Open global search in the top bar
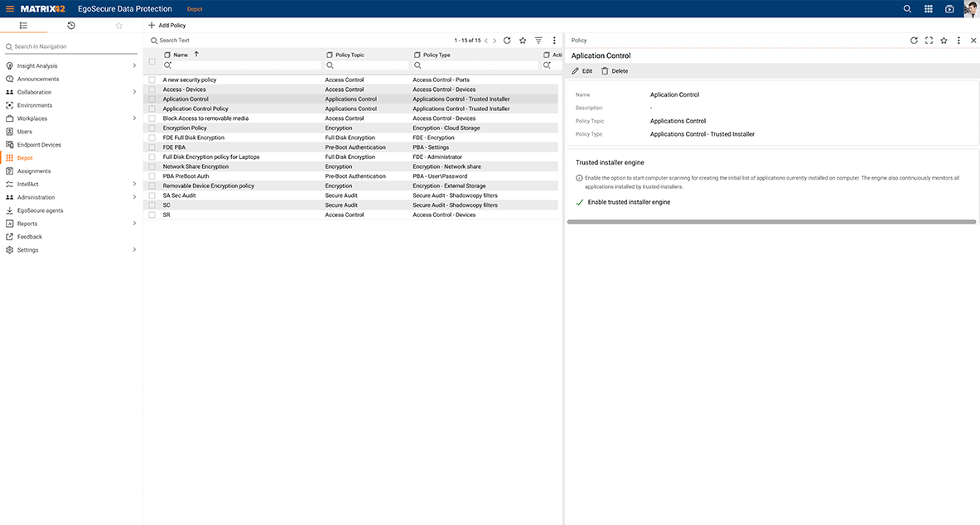 tap(907, 8)
